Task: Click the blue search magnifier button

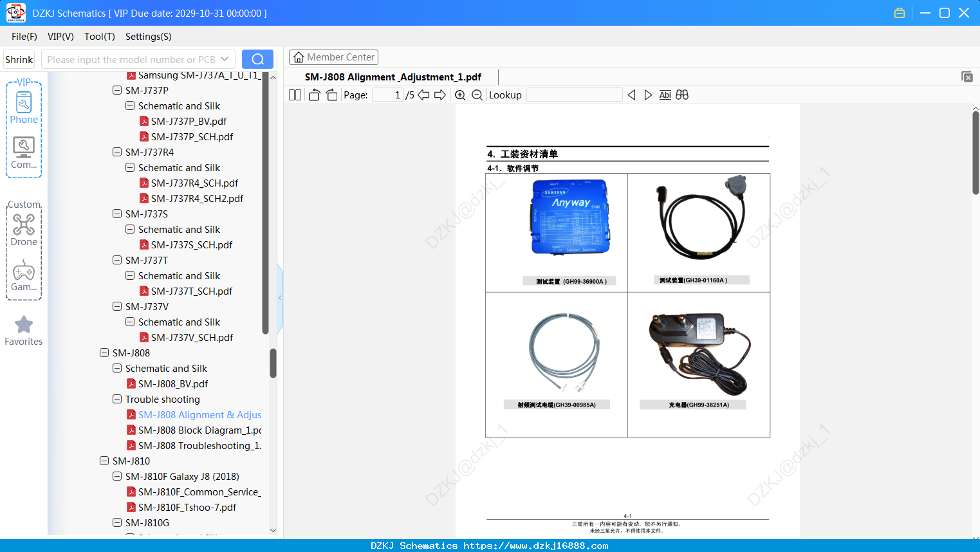Action: tap(257, 59)
